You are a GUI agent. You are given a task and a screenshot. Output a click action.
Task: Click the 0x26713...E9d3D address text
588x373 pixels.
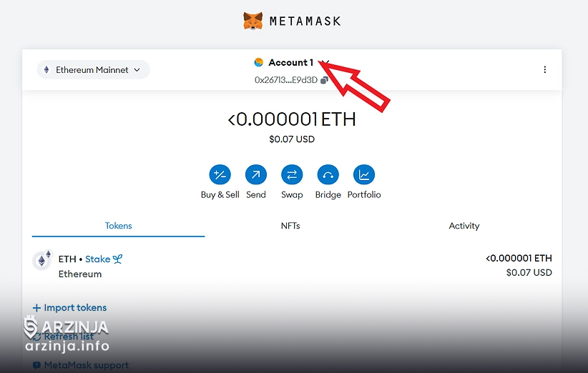click(x=285, y=80)
